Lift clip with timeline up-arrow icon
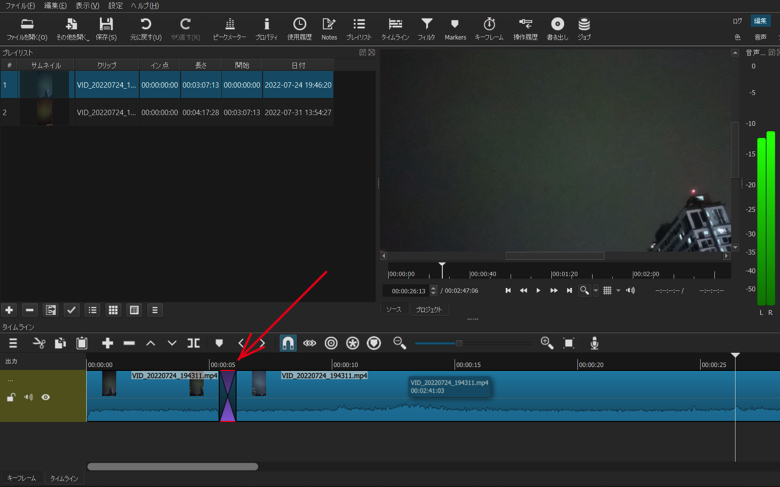 pyautogui.click(x=150, y=343)
